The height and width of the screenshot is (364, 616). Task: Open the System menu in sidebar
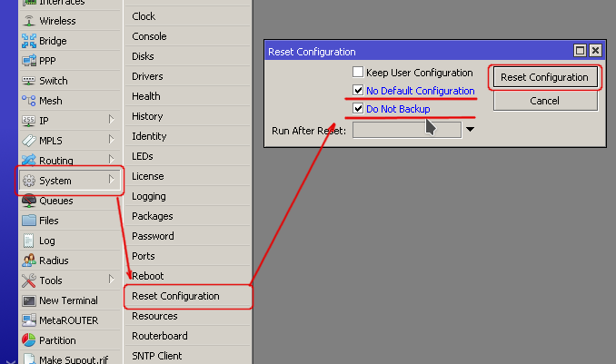click(x=55, y=181)
